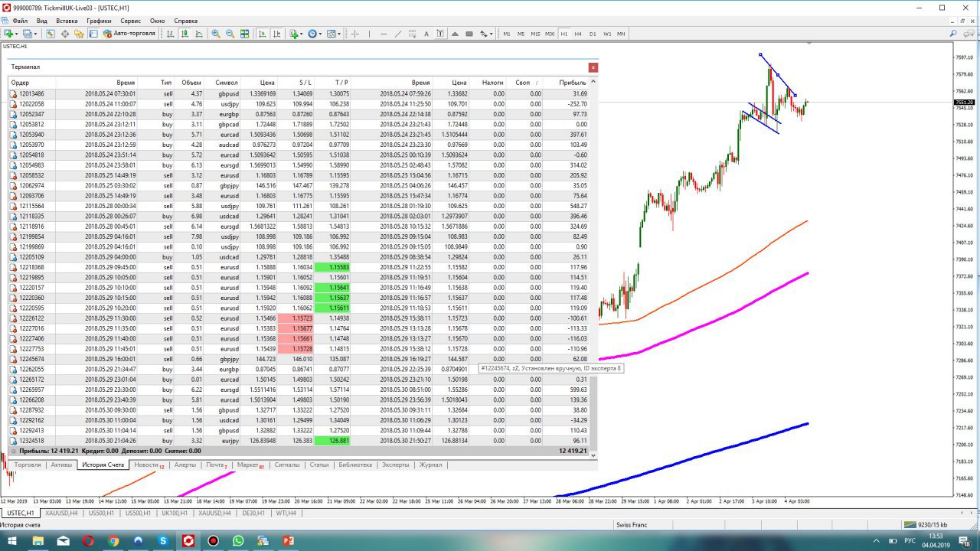The width and height of the screenshot is (980, 551).
Task: Open the UK100,H1 chart tab
Action: pos(174,513)
